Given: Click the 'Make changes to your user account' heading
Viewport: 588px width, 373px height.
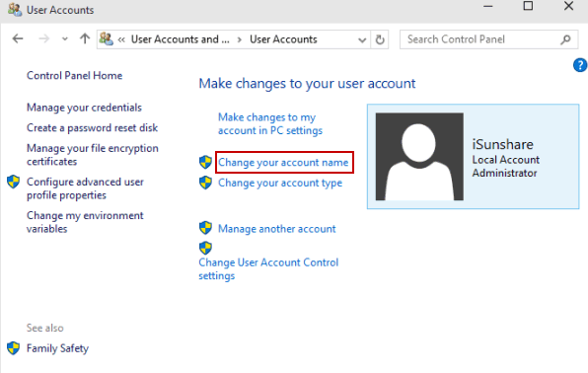Looking at the screenshot, I should [307, 84].
